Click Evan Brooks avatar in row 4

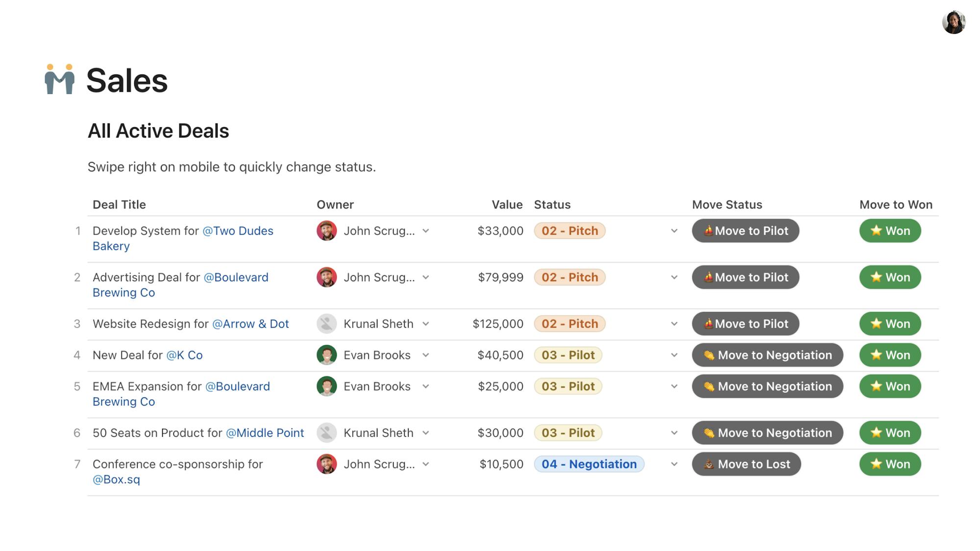(x=326, y=355)
